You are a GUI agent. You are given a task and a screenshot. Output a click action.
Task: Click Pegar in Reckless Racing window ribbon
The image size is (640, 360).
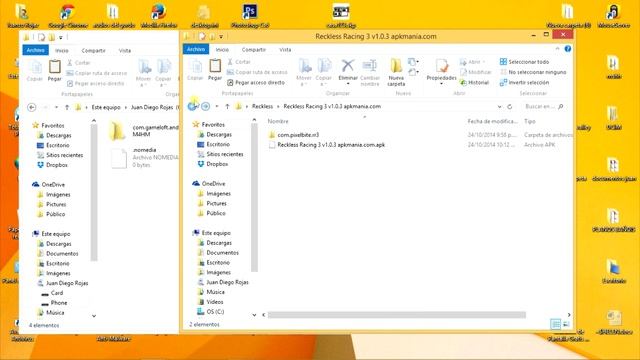(x=215, y=70)
